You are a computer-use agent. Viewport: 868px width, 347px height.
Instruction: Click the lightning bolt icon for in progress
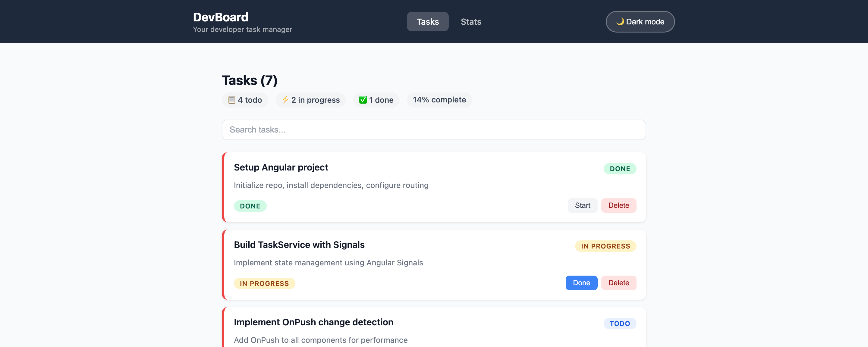[x=285, y=100]
